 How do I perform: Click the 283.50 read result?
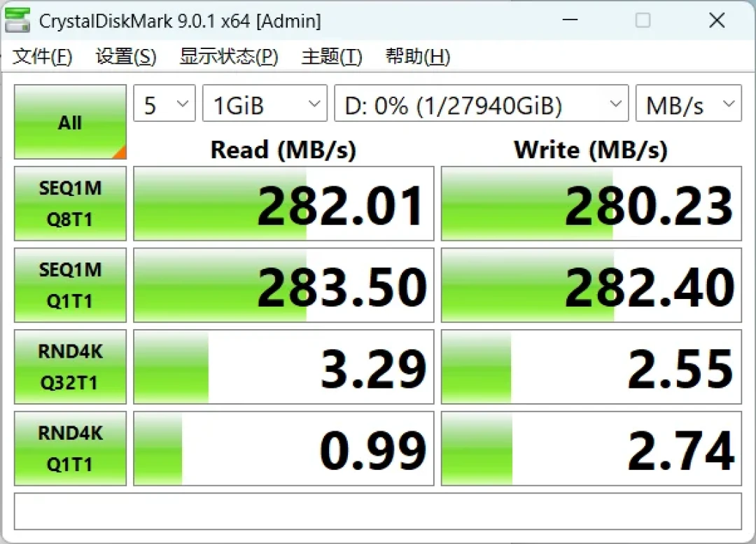[x=283, y=285]
